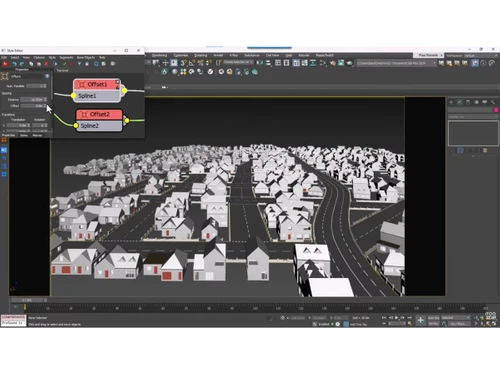
Task: Open the Create Selection Set dropdown
Action: coord(239,62)
